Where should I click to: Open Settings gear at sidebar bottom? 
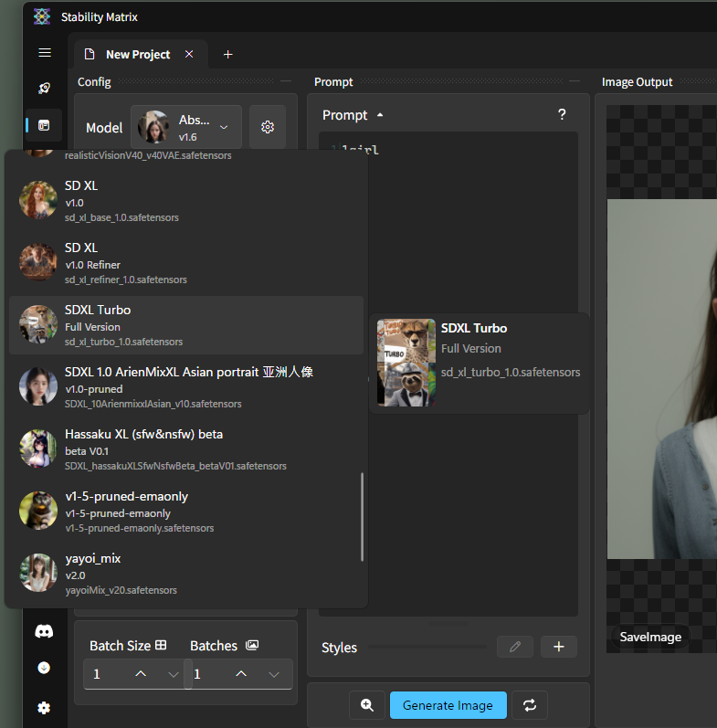(44, 707)
